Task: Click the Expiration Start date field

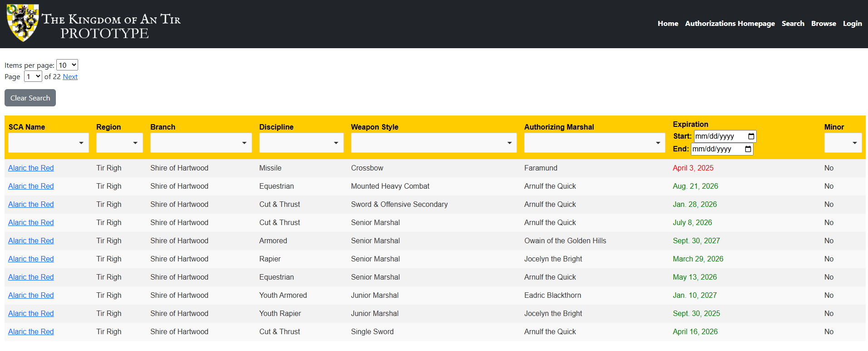Action: coord(719,136)
